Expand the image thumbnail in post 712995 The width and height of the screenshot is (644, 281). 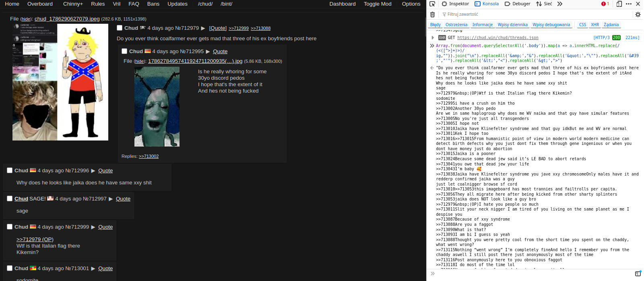[x=157, y=107]
